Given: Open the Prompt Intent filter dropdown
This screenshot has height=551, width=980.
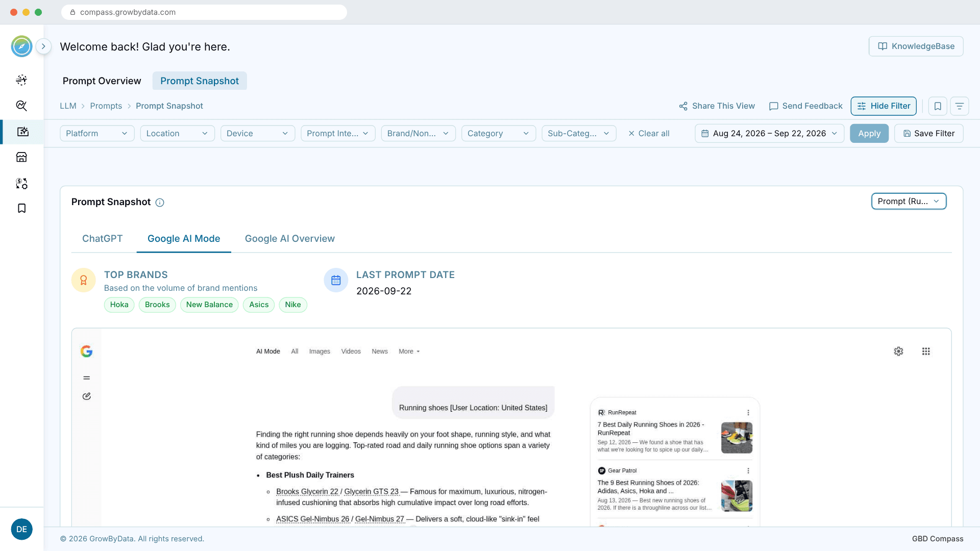Looking at the screenshot, I should click(x=338, y=133).
